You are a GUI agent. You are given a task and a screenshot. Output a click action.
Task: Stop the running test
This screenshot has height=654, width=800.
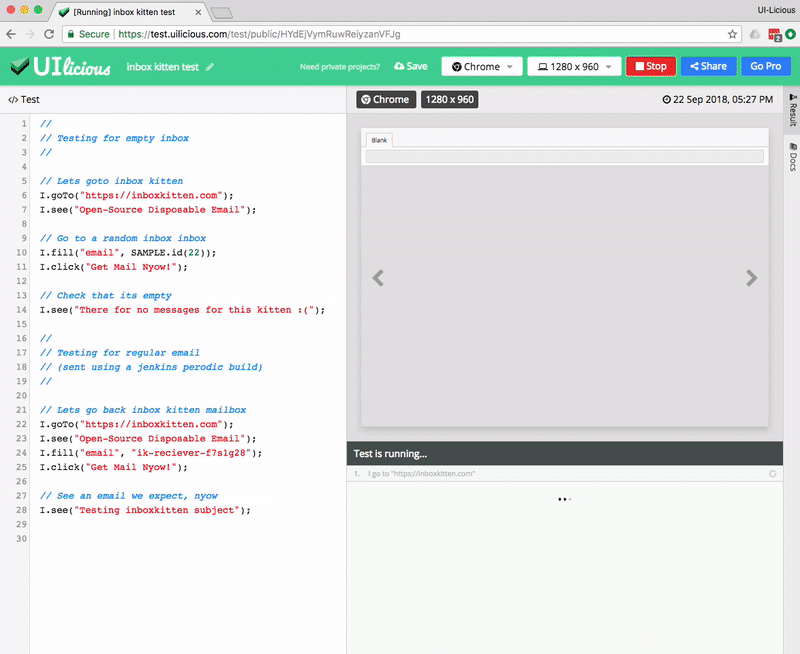pyautogui.click(x=651, y=66)
